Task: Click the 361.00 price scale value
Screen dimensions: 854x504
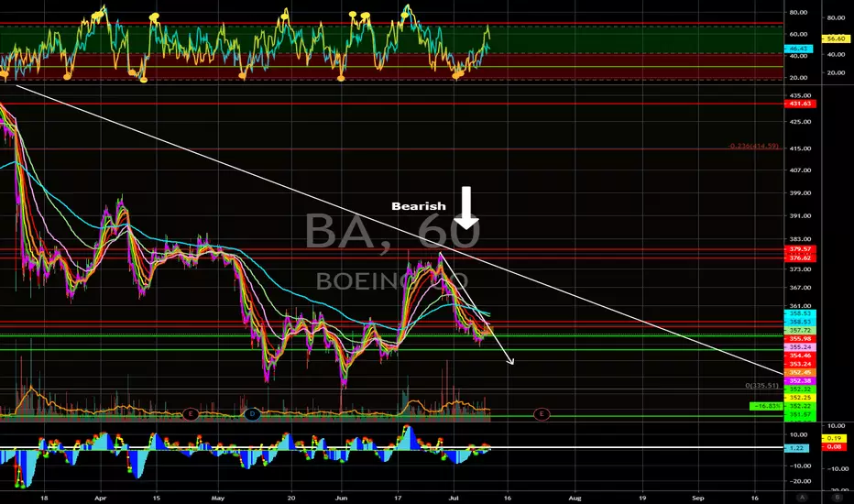Action: (x=800, y=306)
